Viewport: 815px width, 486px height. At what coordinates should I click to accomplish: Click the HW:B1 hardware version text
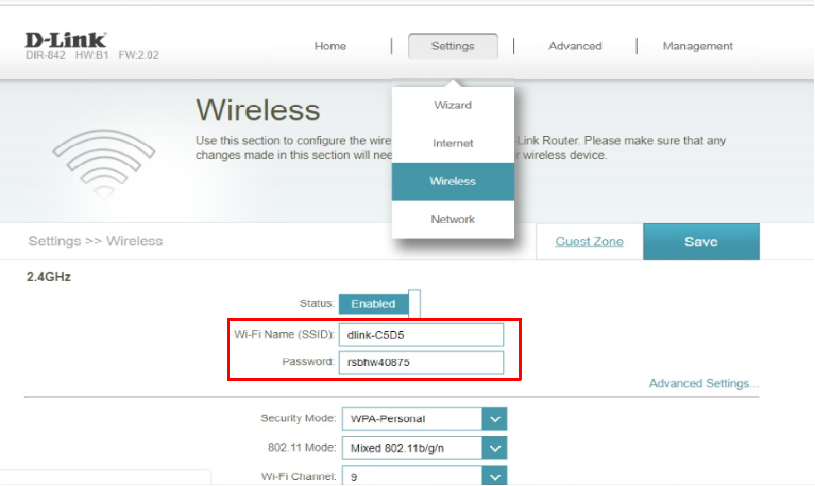point(91,55)
